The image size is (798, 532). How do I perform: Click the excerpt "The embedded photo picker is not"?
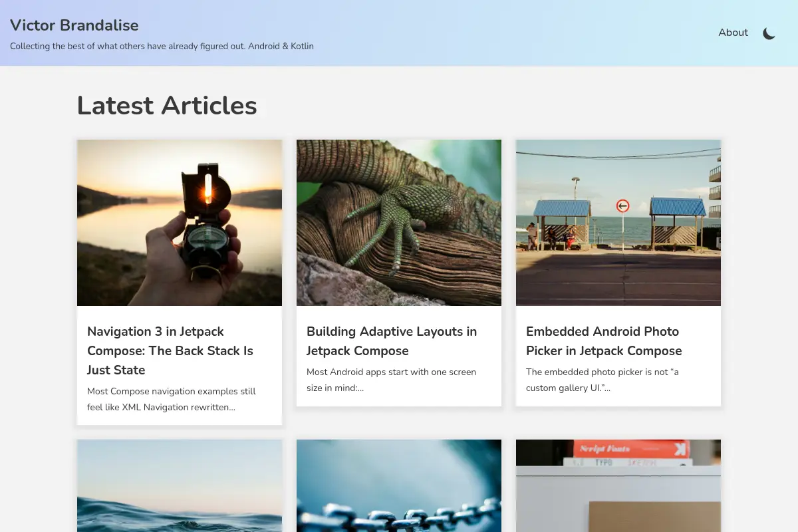click(x=602, y=380)
